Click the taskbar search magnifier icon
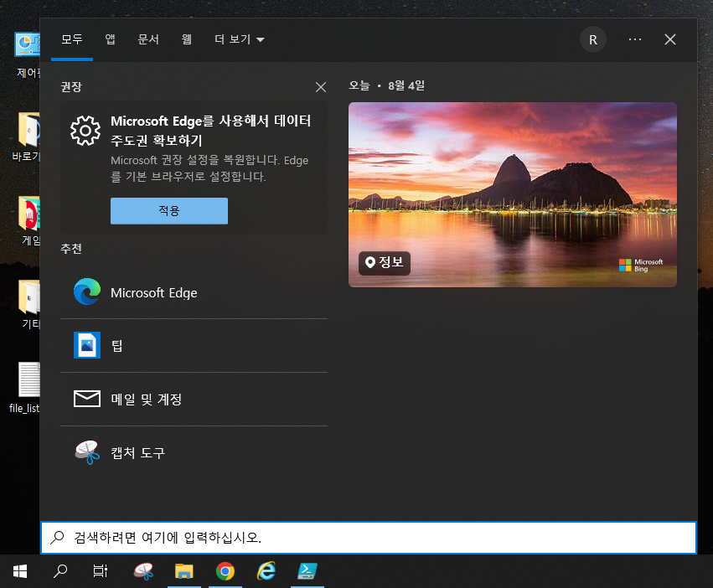The height and width of the screenshot is (588, 713). (x=60, y=571)
